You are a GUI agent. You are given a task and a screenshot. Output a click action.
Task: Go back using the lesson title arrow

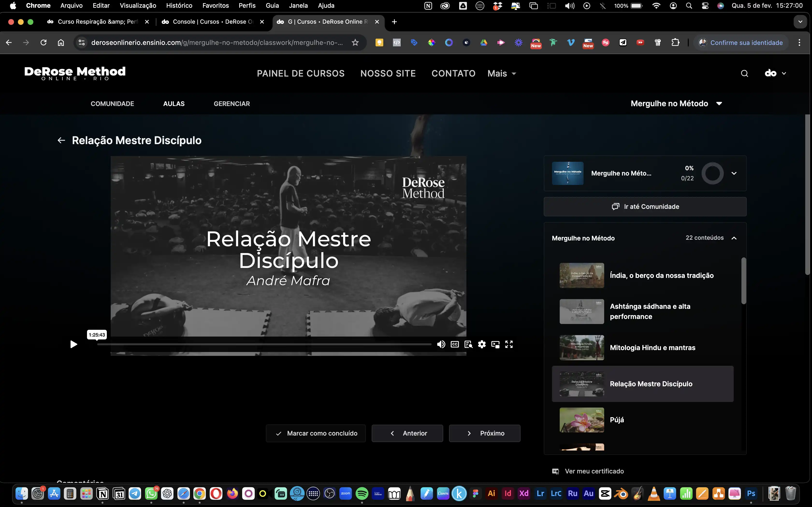pyautogui.click(x=61, y=140)
